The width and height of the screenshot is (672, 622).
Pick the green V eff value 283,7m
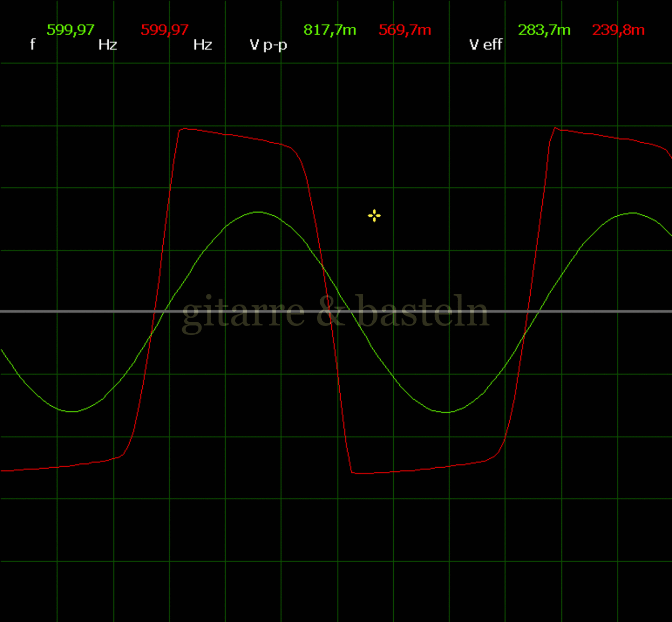pyautogui.click(x=544, y=30)
